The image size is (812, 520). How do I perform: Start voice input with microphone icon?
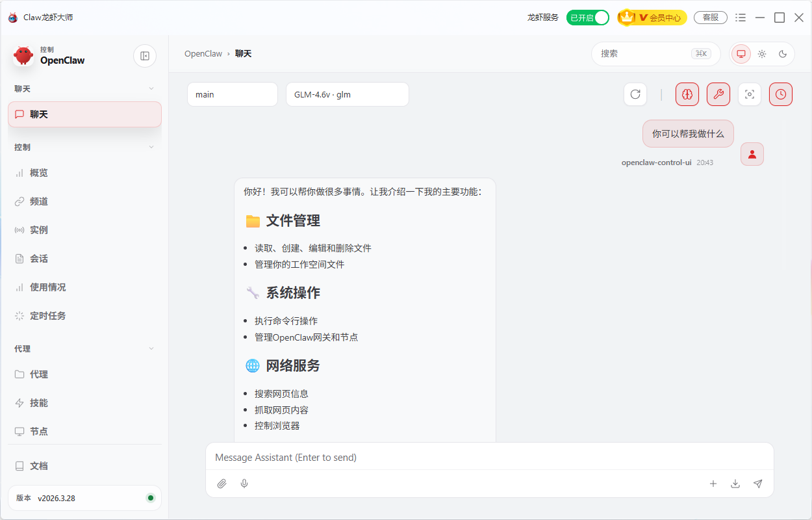[244, 484]
